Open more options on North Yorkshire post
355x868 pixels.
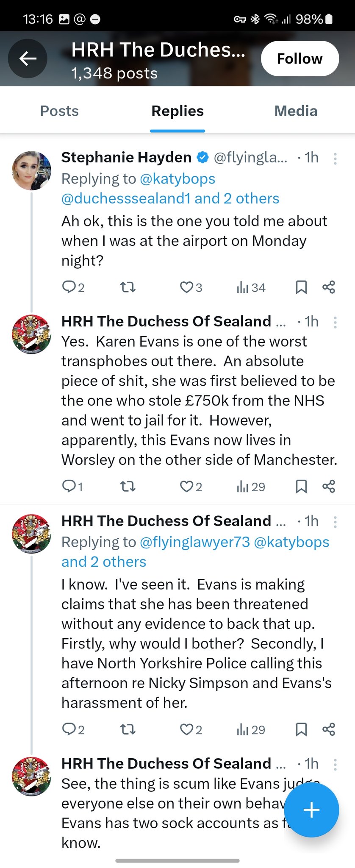click(x=335, y=522)
